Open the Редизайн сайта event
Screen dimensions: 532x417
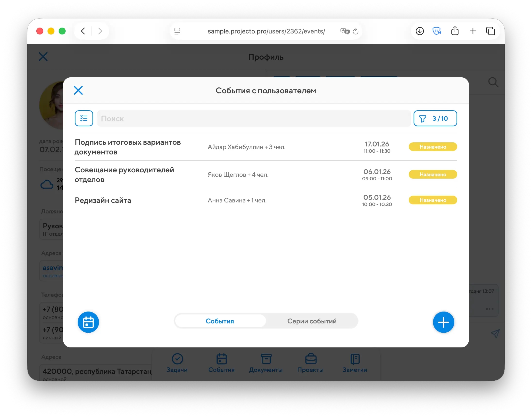[x=103, y=200]
